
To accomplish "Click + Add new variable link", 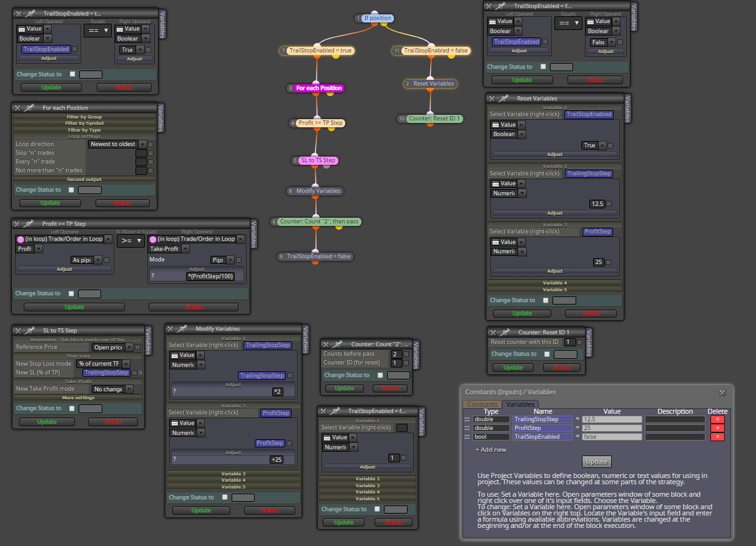I will click(491, 449).
